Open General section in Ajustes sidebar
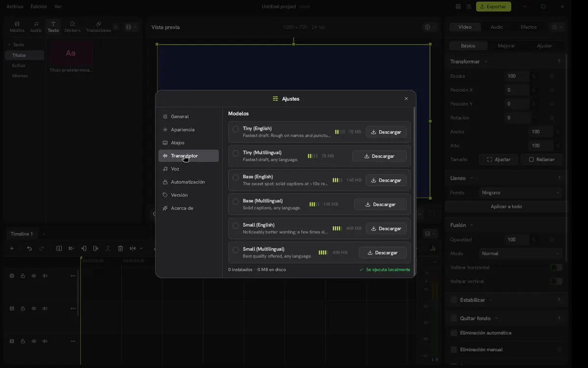The width and height of the screenshot is (588, 368). click(x=189, y=117)
